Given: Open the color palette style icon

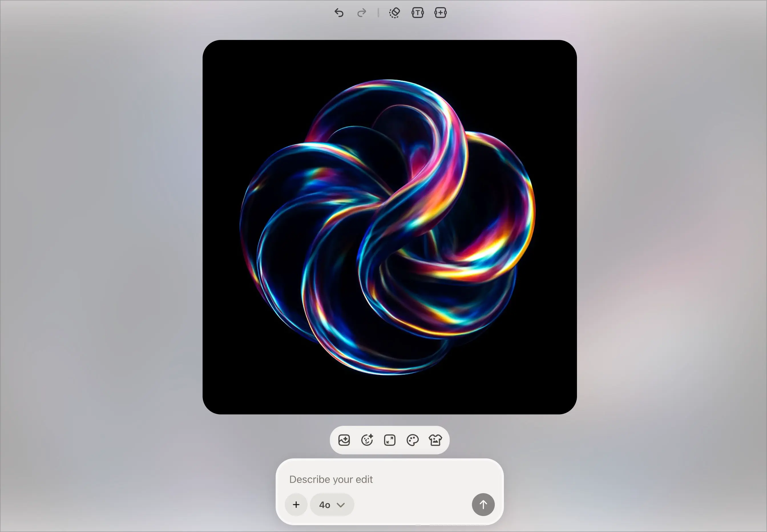Looking at the screenshot, I should click(413, 440).
